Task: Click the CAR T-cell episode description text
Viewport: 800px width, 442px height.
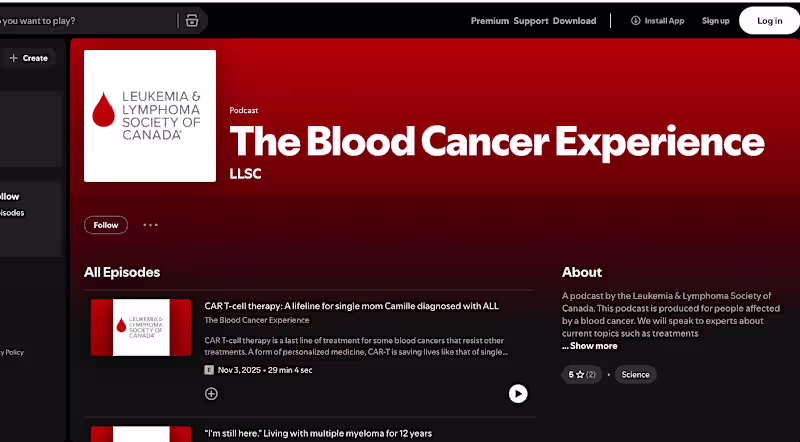Action: [356, 346]
